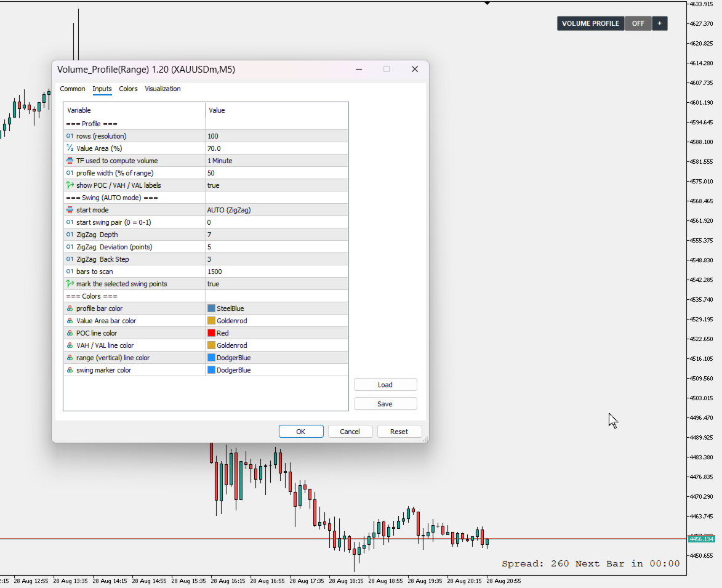Click integer icon beside rows (resolution)
Image resolution: width=722 pixels, height=588 pixels.
pos(70,136)
